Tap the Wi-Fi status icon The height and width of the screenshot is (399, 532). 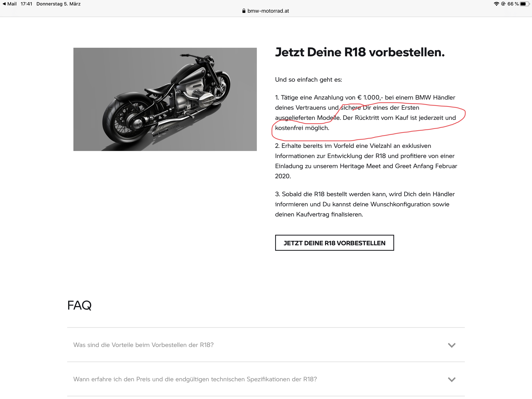coord(496,4)
